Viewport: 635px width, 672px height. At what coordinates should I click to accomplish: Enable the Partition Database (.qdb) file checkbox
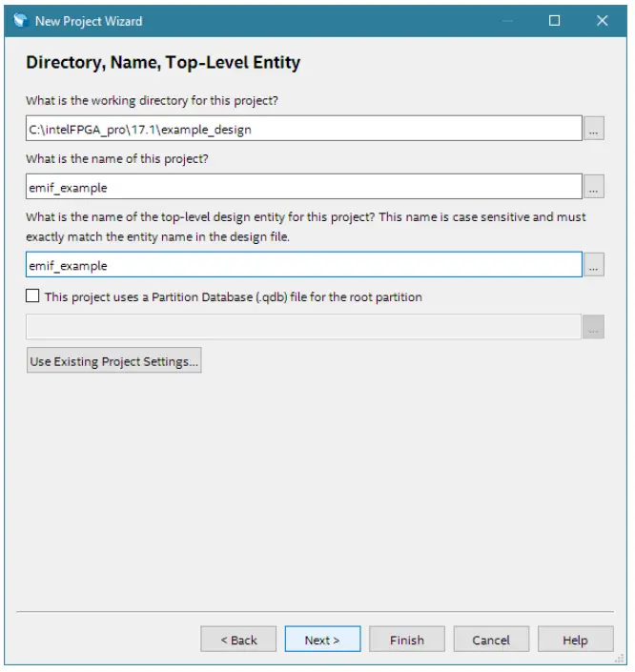[x=33, y=296]
